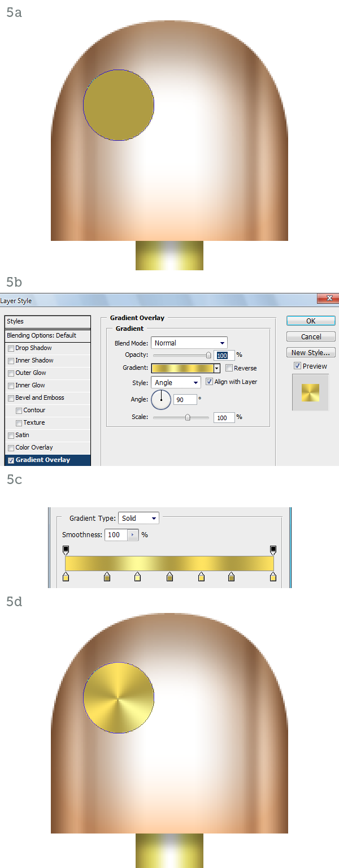Screen dimensions: 339x868
Task: Click the Angle dial control
Action: point(161,400)
